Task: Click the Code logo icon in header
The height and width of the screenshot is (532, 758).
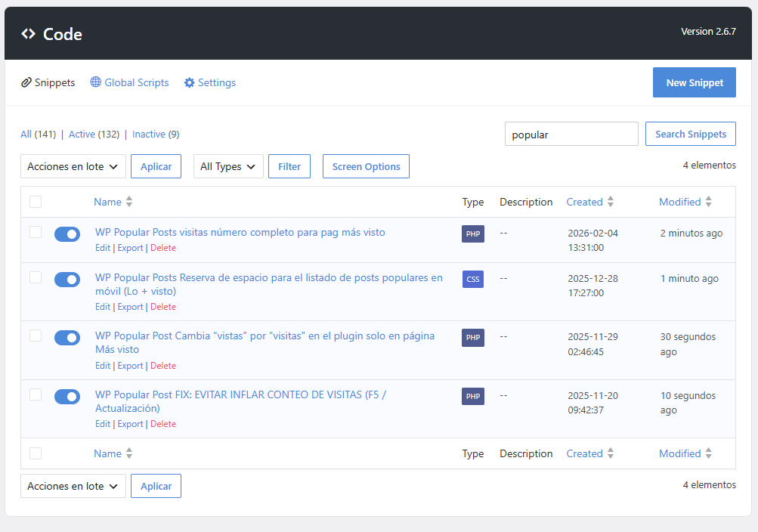Action: [x=28, y=34]
